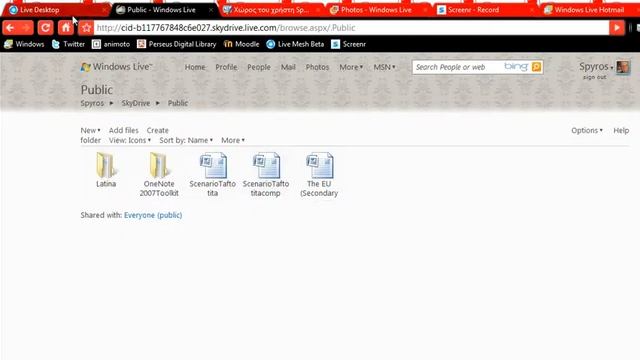Screen dimensions: 640x360
Task: Close the Live Desktop tab
Action: [x=104, y=10]
